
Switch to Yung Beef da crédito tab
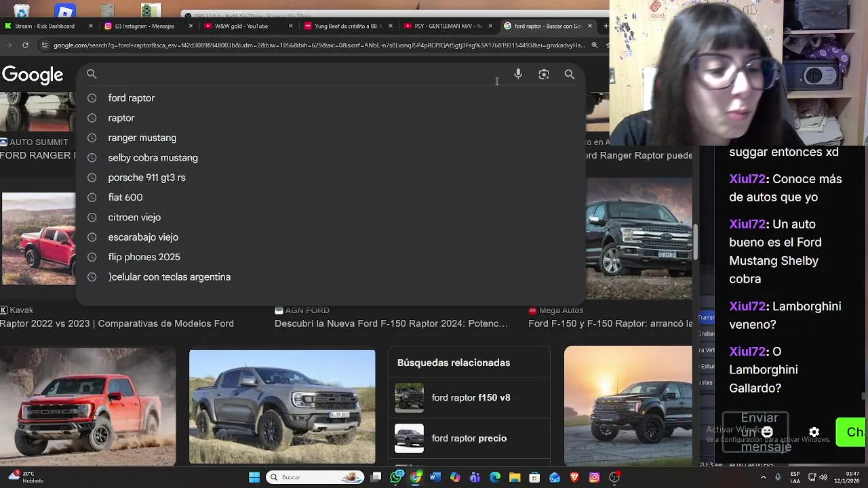(348, 26)
